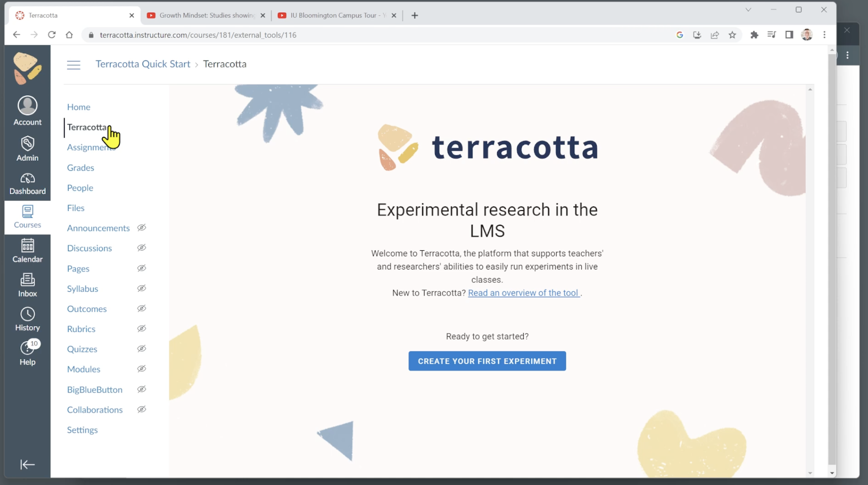
Task: Open the media control queue icon
Action: pyautogui.click(x=771, y=35)
